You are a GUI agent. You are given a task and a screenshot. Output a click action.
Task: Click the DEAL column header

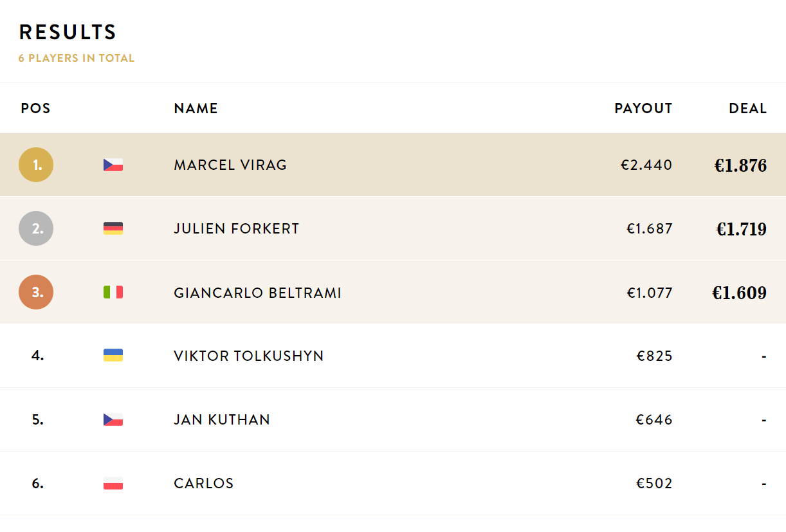point(747,109)
